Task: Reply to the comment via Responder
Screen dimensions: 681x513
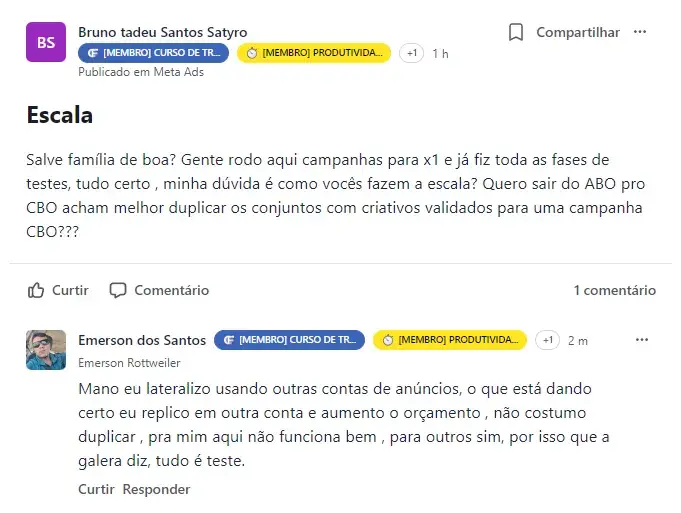Action: [156, 489]
